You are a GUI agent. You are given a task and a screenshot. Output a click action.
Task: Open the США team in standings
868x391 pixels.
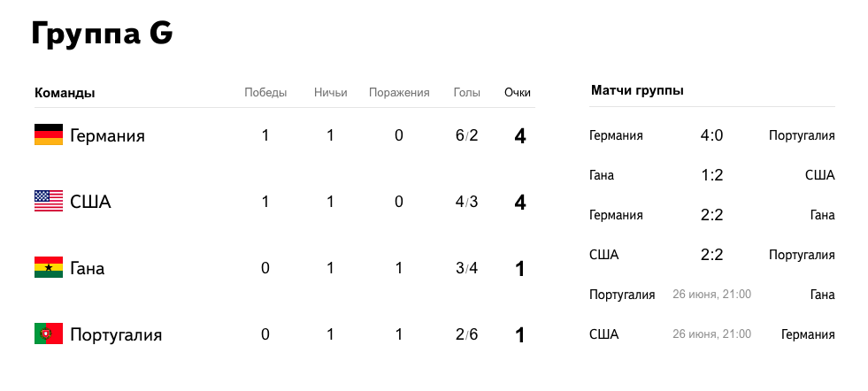point(90,202)
